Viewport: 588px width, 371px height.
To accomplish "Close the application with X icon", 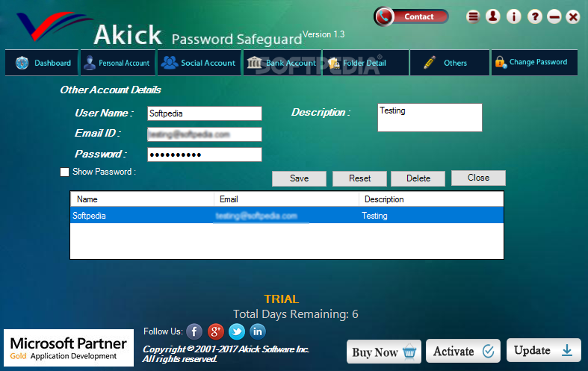I will pos(573,16).
